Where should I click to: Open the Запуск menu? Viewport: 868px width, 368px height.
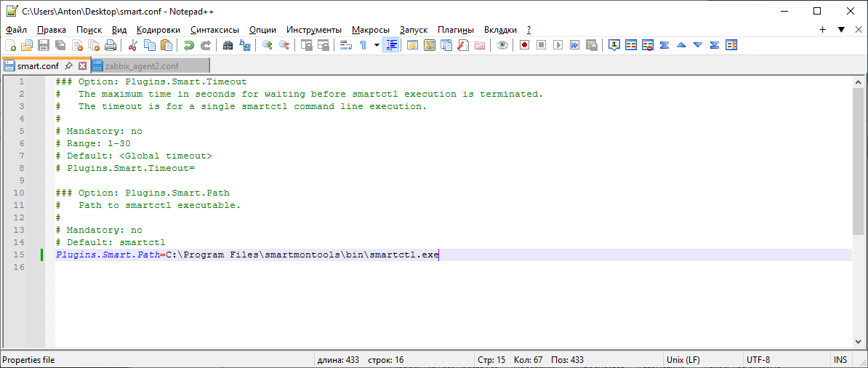(414, 30)
